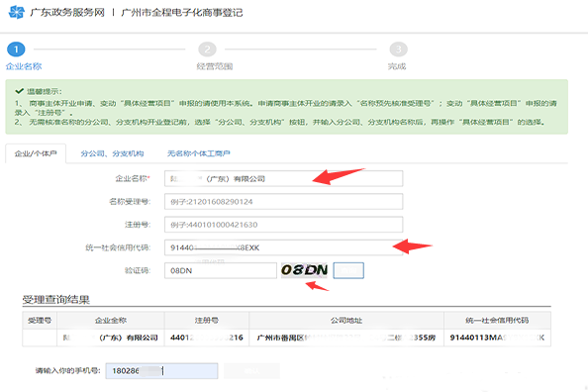Select the 广州市番禺区 address cell
The height and width of the screenshot is (392, 588).
pos(346,338)
